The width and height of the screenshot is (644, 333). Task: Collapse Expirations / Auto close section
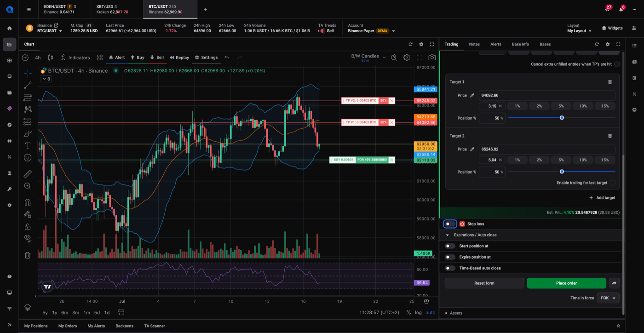[448, 235]
